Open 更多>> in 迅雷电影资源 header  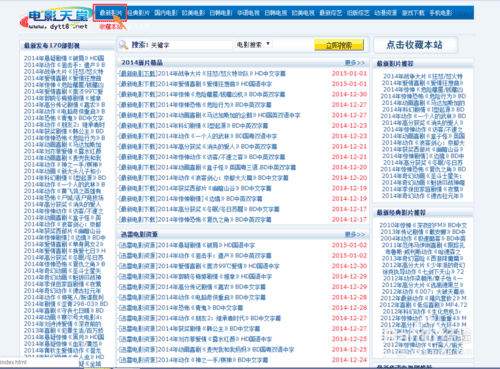pyautogui.click(x=355, y=234)
